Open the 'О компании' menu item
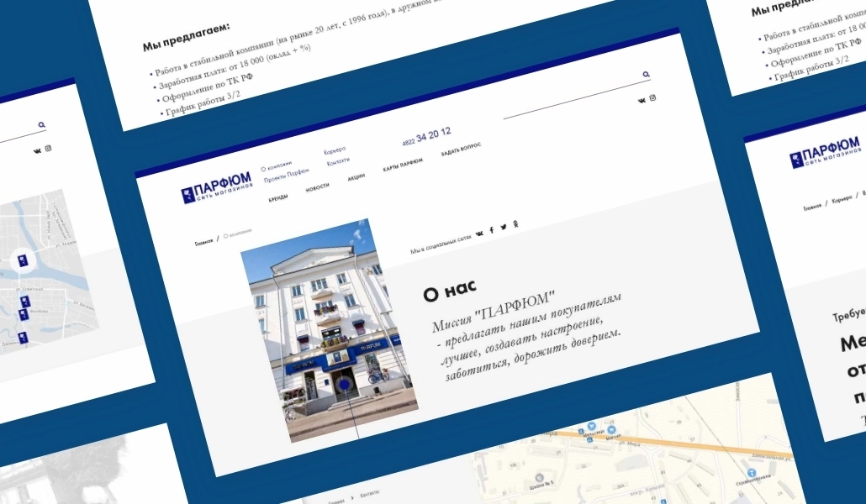The width and height of the screenshot is (866, 504). (276, 165)
